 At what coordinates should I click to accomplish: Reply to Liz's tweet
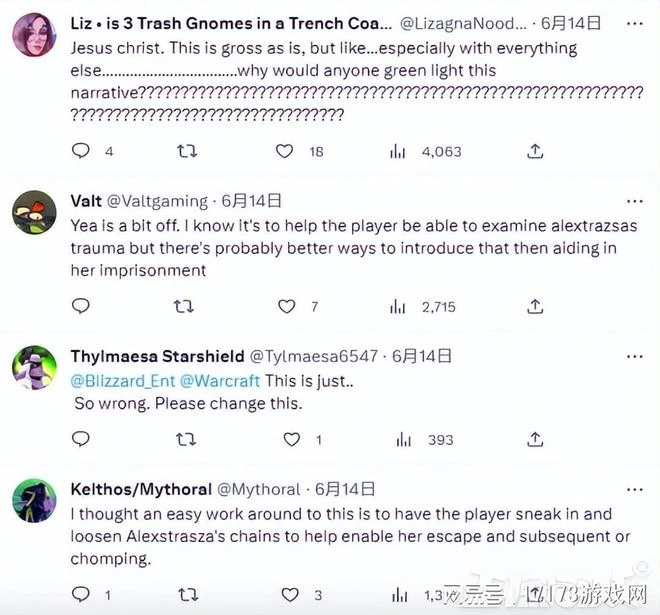pyautogui.click(x=81, y=151)
